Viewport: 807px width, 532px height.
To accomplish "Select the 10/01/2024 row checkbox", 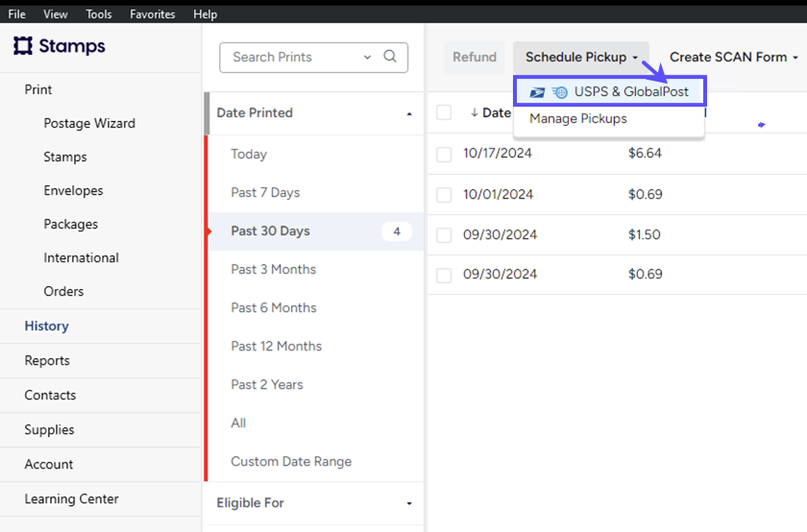I will click(x=444, y=195).
